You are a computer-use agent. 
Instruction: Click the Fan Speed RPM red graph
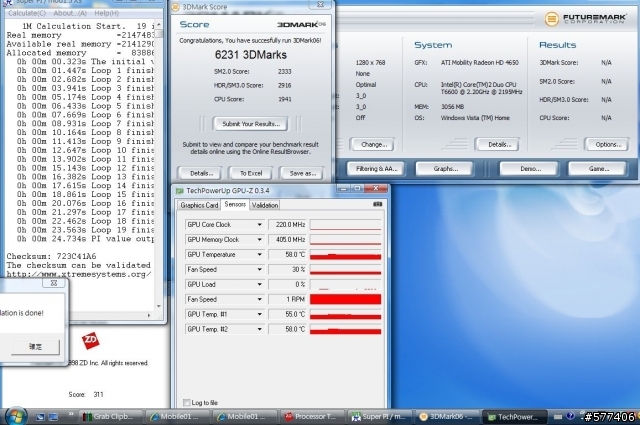pyautogui.click(x=345, y=299)
